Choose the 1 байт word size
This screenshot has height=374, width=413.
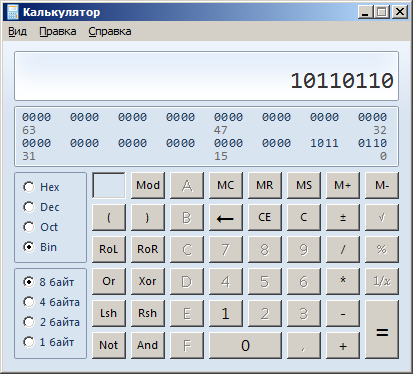click(x=48, y=342)
